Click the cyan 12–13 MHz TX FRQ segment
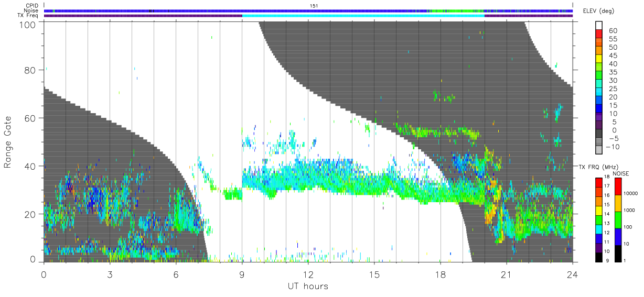644x297 pixels. coord(599,229)
